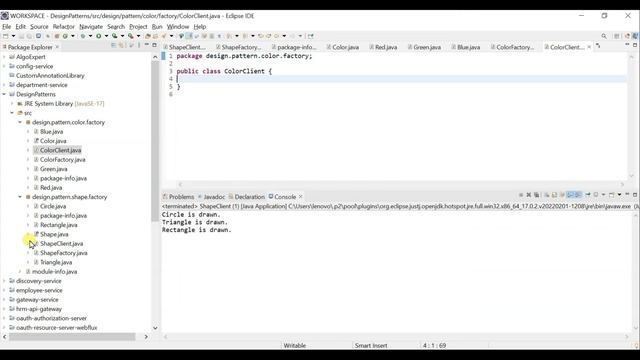Expand the discovery-service project
640x360 pixels.
[4, 281]
